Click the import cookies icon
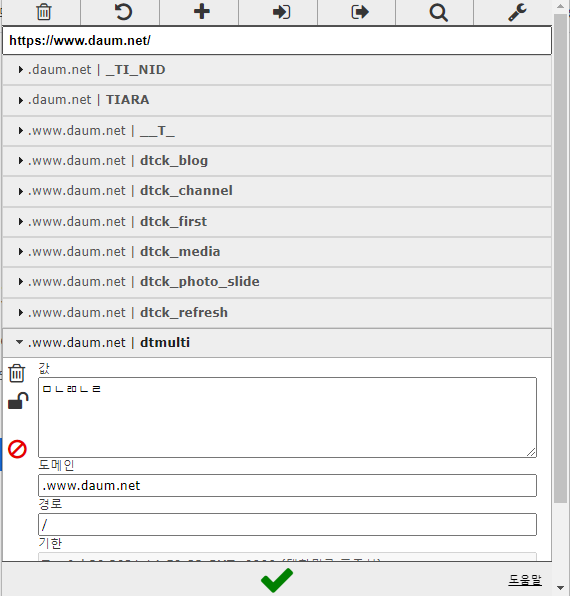570x596 pixels. coord(281,12)
